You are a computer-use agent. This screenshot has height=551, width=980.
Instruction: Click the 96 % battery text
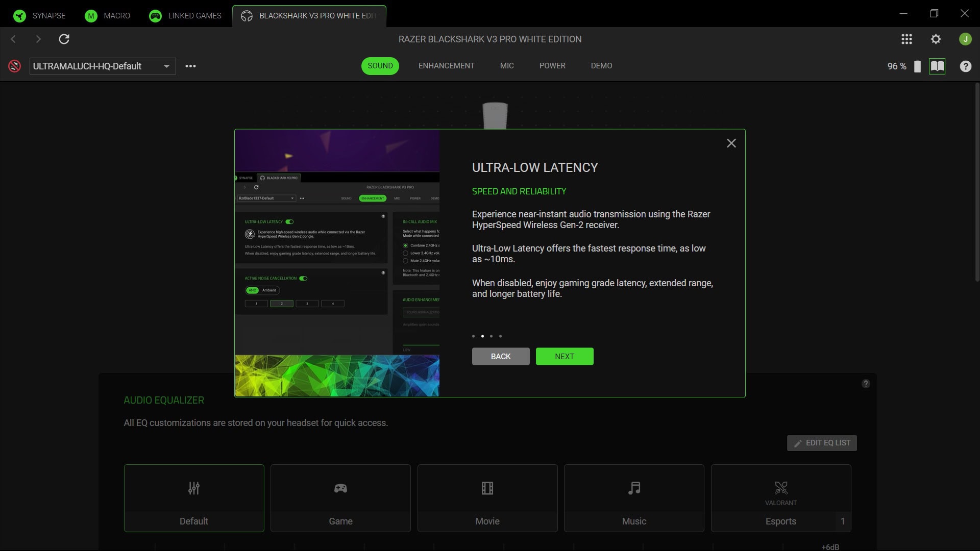[x=897, y=66]
